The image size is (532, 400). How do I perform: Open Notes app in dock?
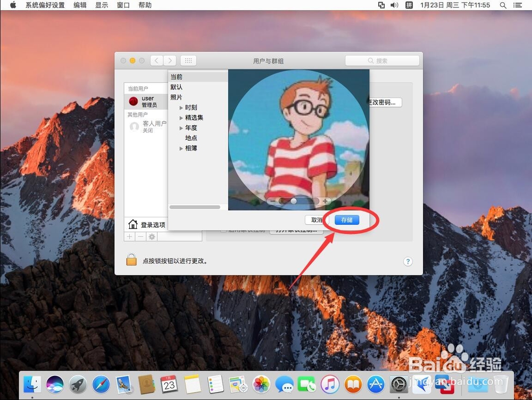pos(193,385)
